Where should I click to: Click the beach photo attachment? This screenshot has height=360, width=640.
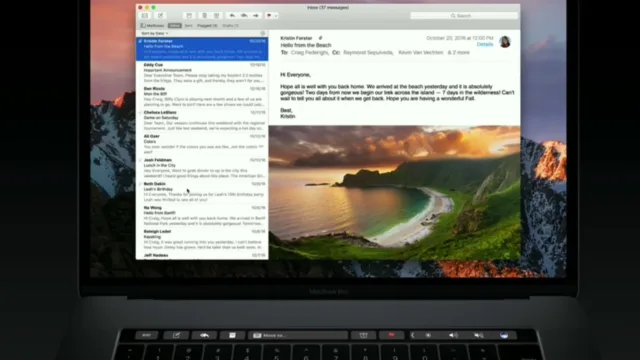point(395,192)
